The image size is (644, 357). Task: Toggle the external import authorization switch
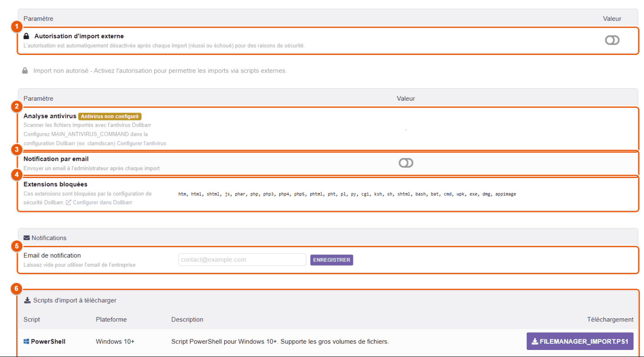pyautogui.click(x=612, y=40)
